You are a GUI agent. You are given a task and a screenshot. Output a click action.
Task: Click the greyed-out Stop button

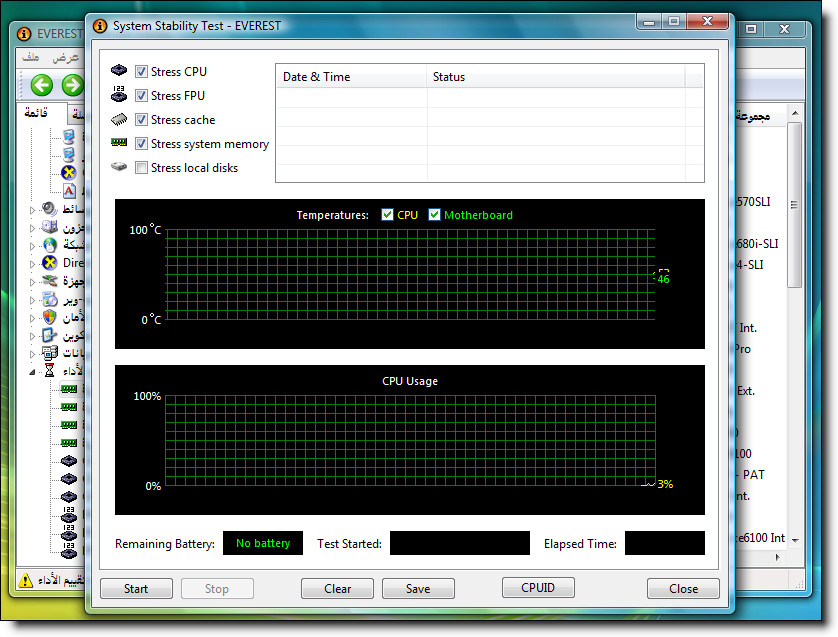[x=217, y=588]
